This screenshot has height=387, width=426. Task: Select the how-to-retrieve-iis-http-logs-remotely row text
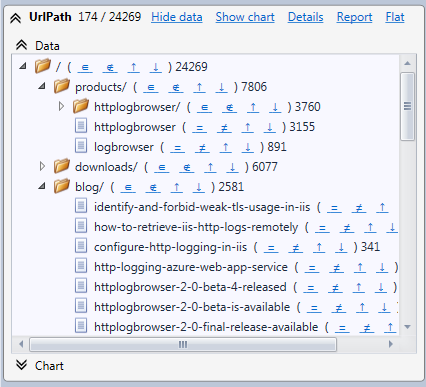(196, 227)
